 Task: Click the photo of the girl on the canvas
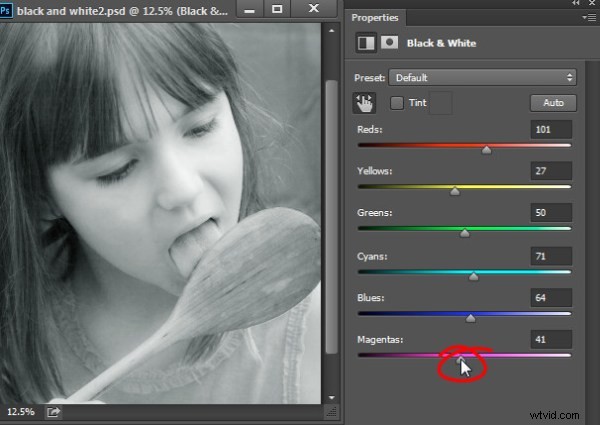click(x=160, y=213)
